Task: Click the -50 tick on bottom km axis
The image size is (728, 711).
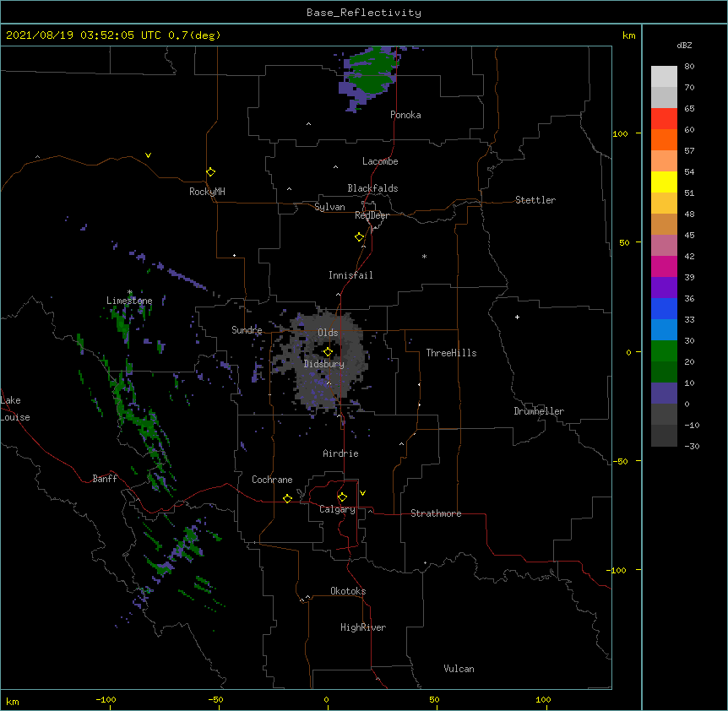Action: [x=215, y=699]
